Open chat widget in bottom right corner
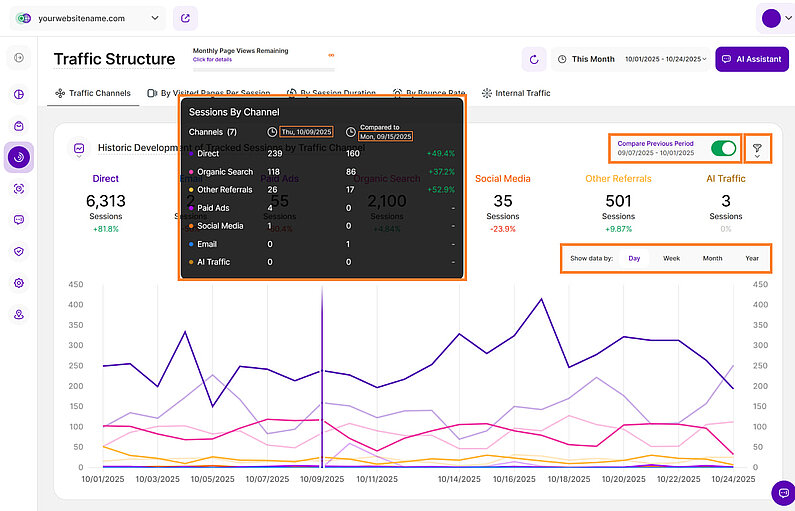The height and width of the screenshot is (511, 795). 783,493
